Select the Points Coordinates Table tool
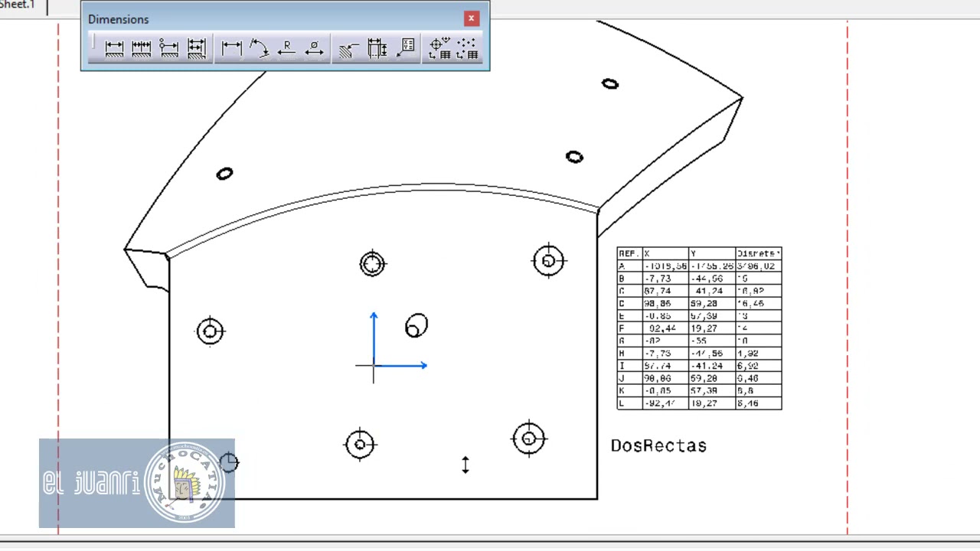This screenshot has height=551, width=980. pos(467,49)
